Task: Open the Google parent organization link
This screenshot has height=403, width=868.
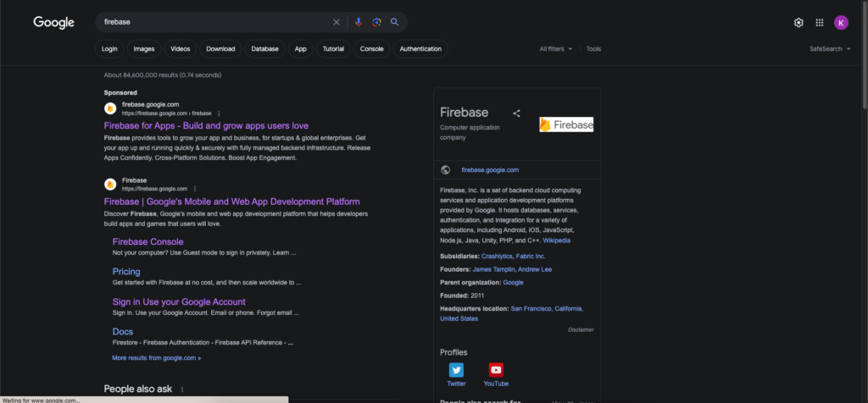Action: pos(513,283)
